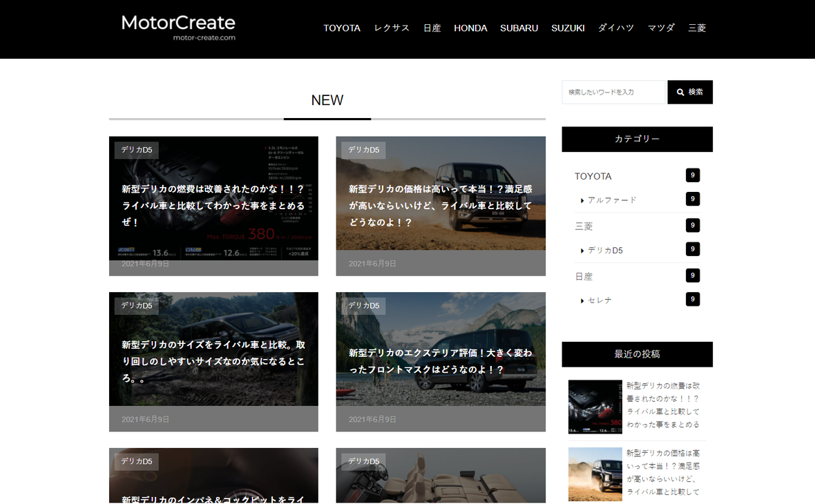Click the count badge beside TOYOTA category
This screenshot has height=504, width=815.
pyautogui.click(x=692, y=175)
